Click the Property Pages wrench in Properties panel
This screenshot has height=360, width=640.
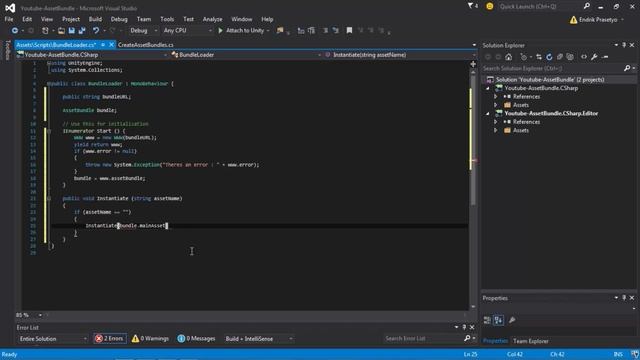click(512, 320)
